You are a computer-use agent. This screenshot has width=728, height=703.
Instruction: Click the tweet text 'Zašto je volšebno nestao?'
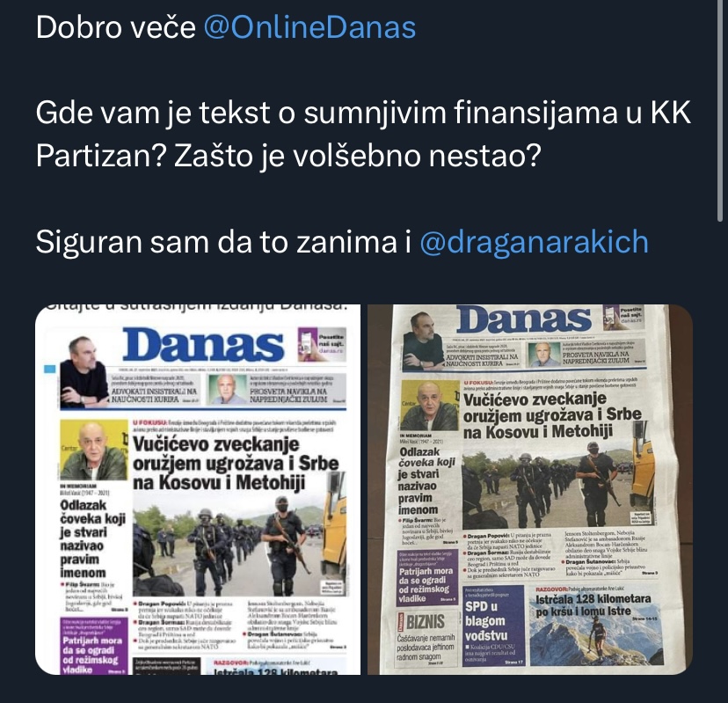pyautogui.click(x=358, y=156)
